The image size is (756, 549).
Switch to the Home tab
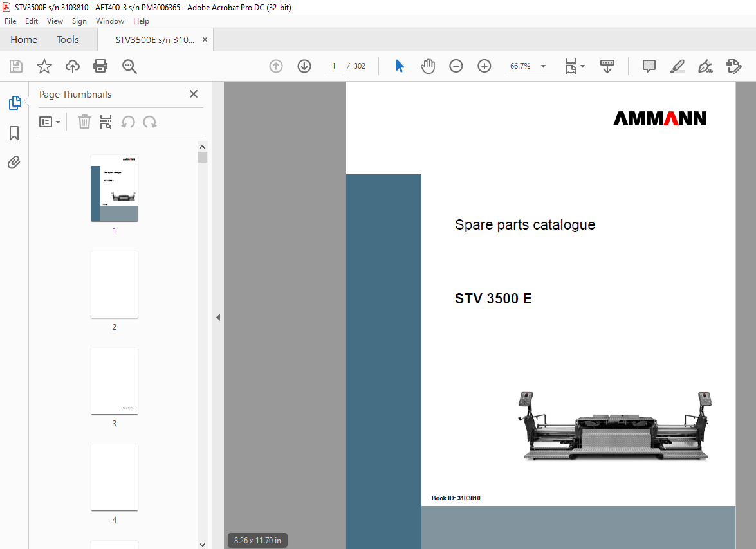(x=24, y=39)
